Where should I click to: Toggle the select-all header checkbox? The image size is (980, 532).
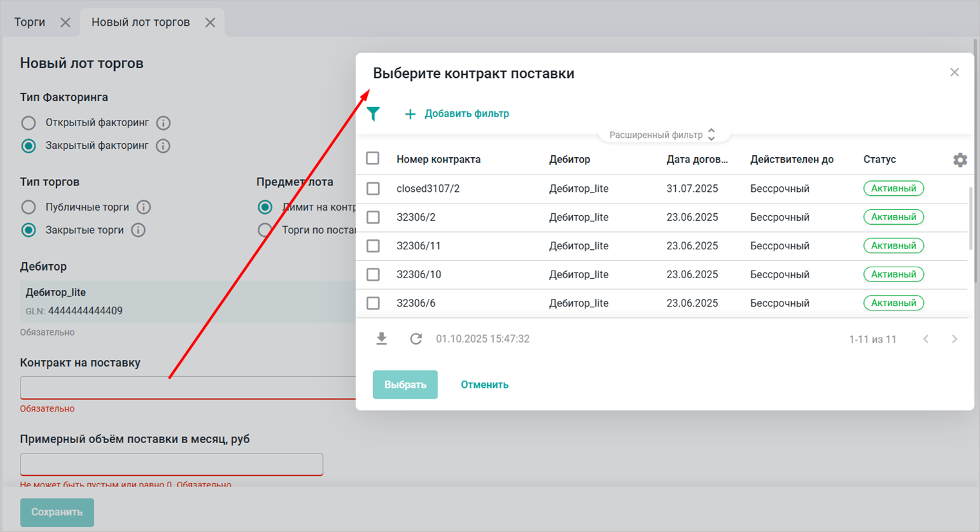pyautogui.click(x=372, y=158)
